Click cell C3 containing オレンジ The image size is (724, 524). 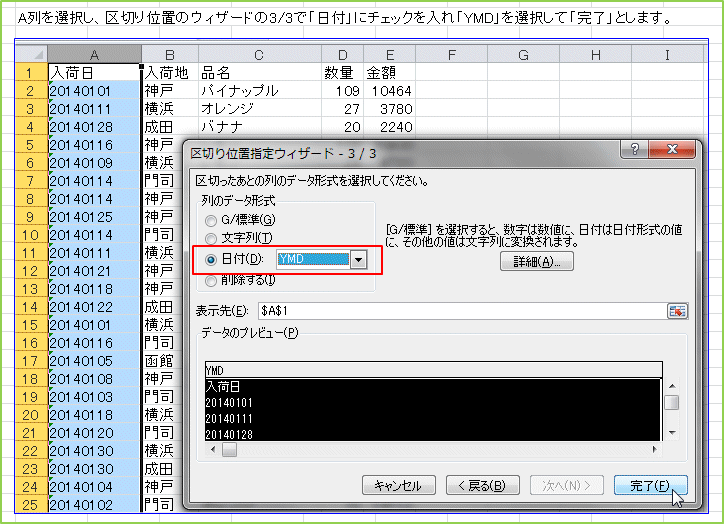(260, 108)
